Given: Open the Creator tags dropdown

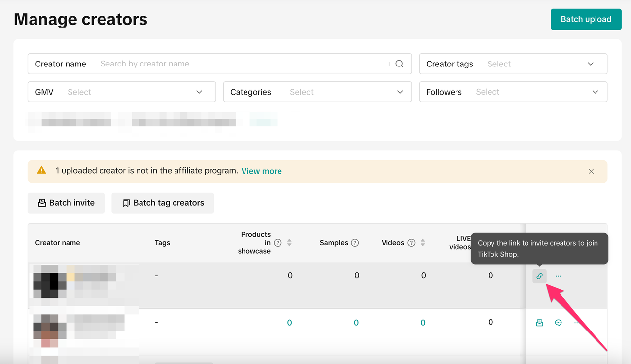Looking at the screenshot, I should (x=513, y=64).
